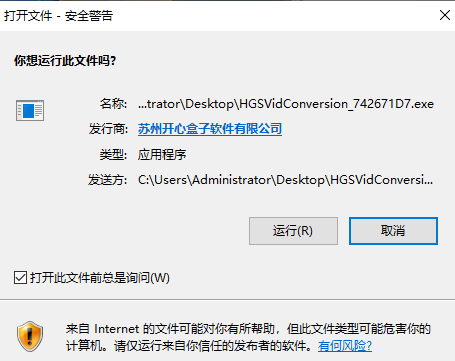This screenshot has height=361, width=455.
Task: Click the 取消 button
Action: pos(393,231)
